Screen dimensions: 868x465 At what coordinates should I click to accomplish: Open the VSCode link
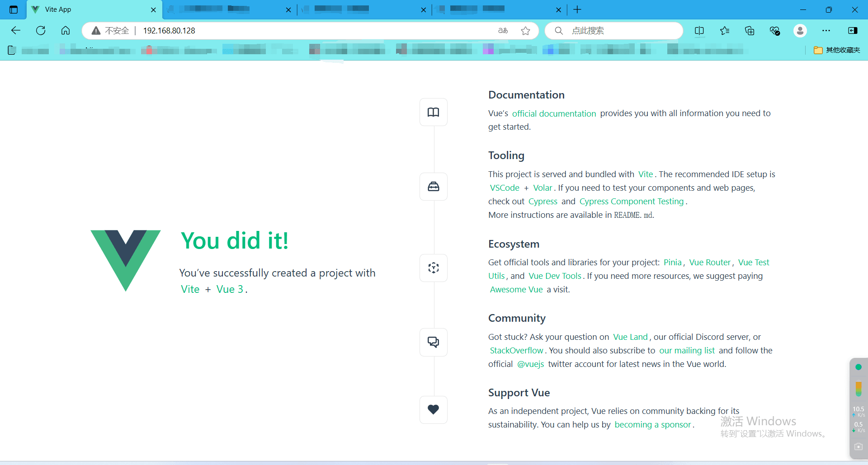[505, 188]
